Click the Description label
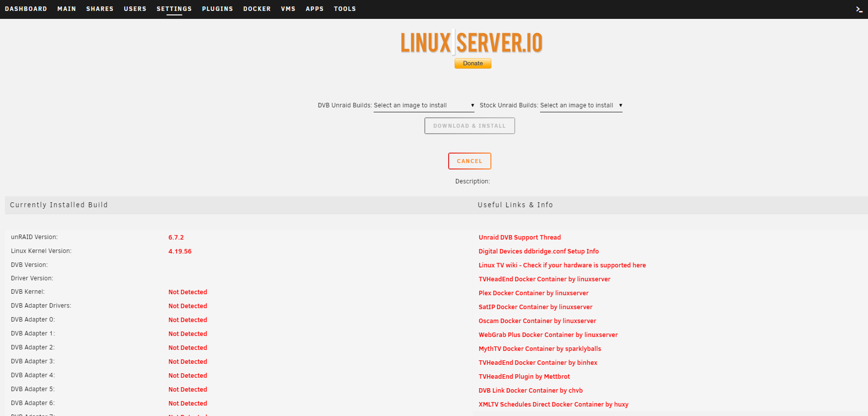The width and height of the screenshot is (868, 416). (x=473, y=181)
